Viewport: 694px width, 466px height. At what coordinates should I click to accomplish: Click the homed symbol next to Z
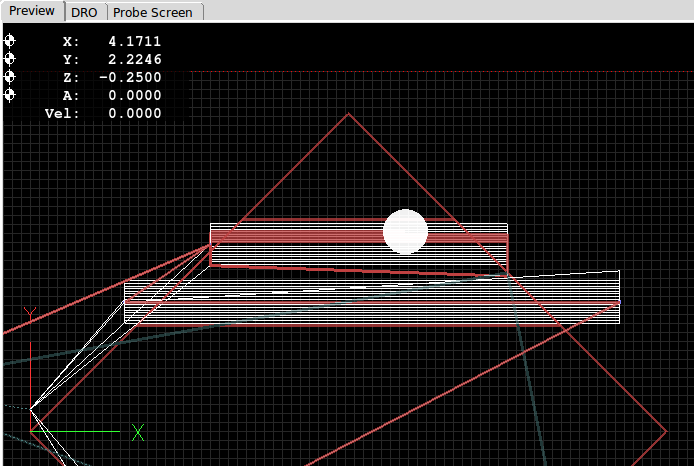(x=10, y=77)
